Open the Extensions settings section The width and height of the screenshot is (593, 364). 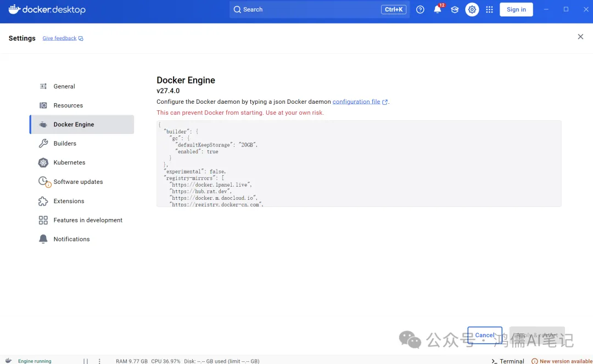coord(82,201)
